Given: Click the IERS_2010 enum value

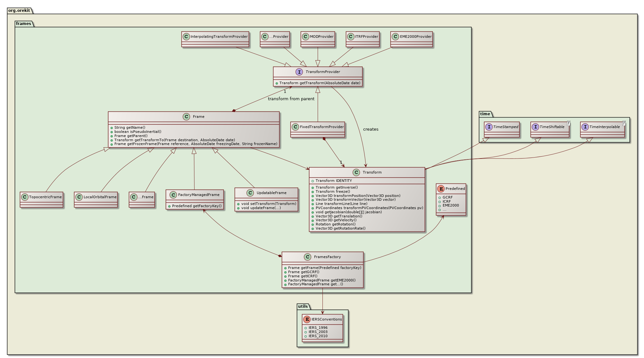Looking at the screenshot, I should 318,336.
